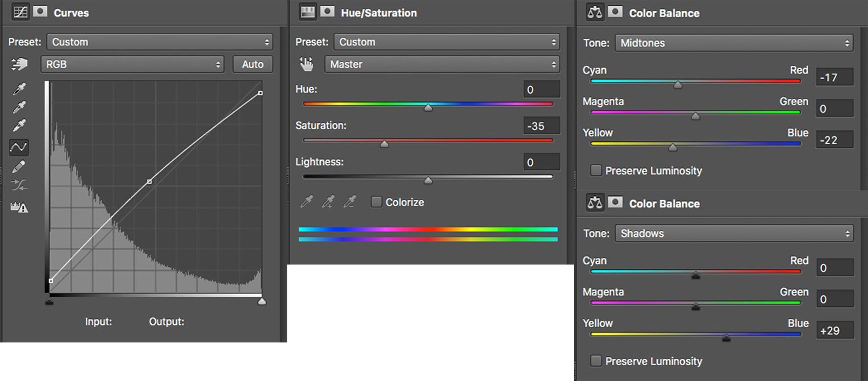868x381 pixels.
Task: Click the histogram clipping warning icon
Action: click(19, 207)
